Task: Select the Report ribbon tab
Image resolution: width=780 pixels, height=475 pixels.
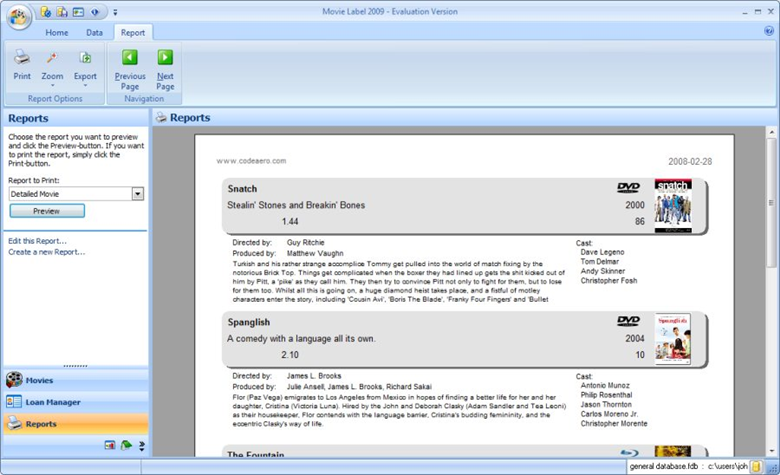Action: (x=133, y=32)
